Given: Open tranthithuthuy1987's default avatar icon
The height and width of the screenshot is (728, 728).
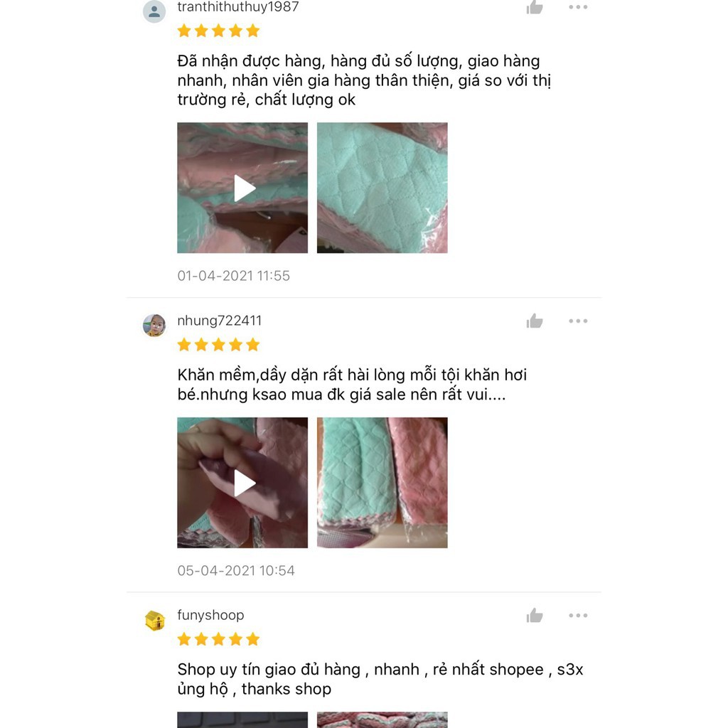Looking at the screenshot, I should coord(154,11).
